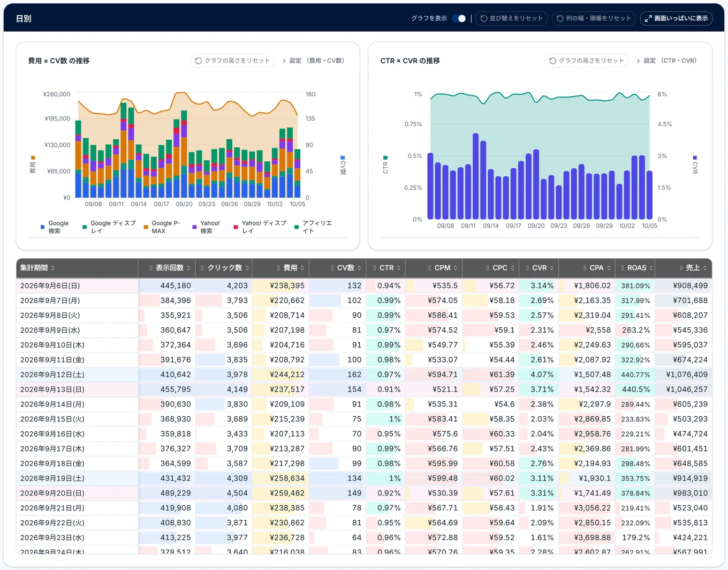Click the アフィリエイト legend swatch

click(x=297, y=227)
